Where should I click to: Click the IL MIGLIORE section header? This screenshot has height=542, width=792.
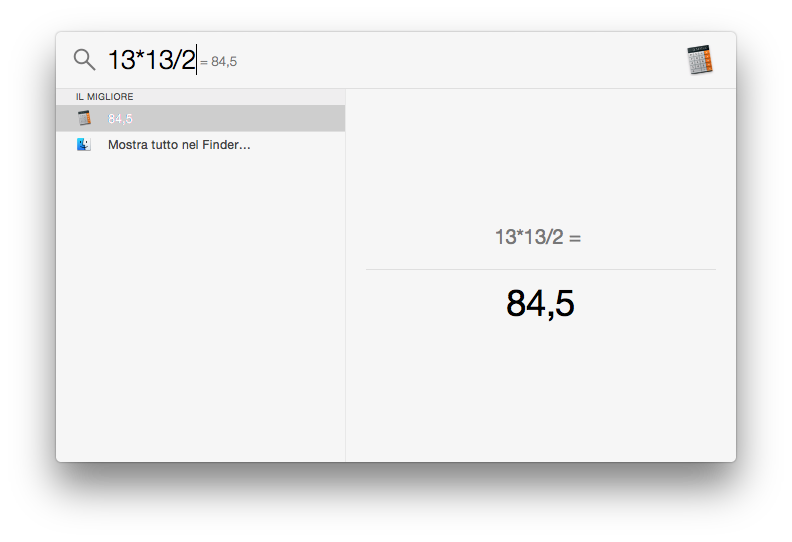point(105,97)
